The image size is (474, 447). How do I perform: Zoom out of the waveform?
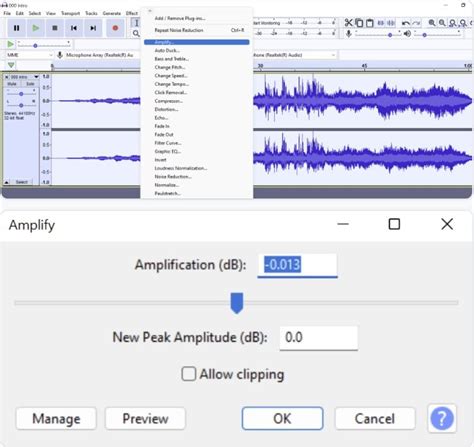click(x=442, y=23)
